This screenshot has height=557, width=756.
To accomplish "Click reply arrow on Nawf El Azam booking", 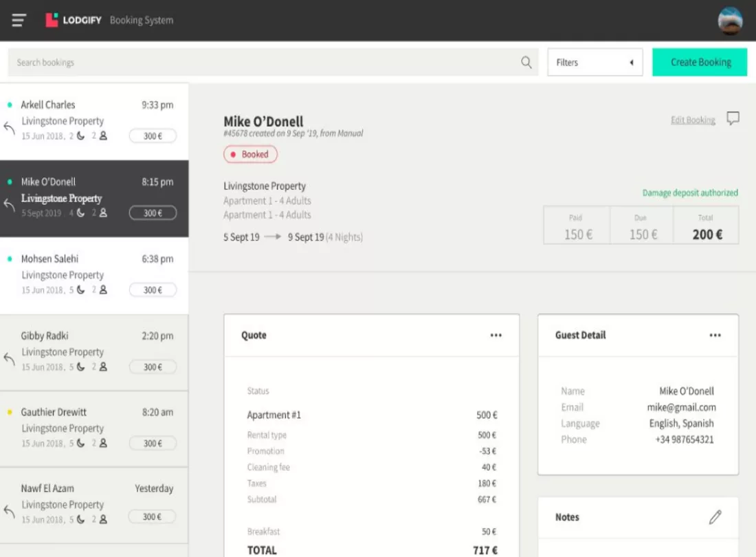I will tap(9, 511).
